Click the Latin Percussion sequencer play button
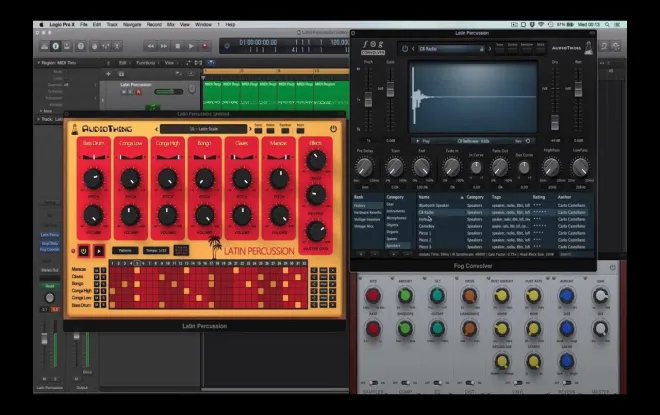The height and width of the screenshot is (415, 660). click(99, 250)
